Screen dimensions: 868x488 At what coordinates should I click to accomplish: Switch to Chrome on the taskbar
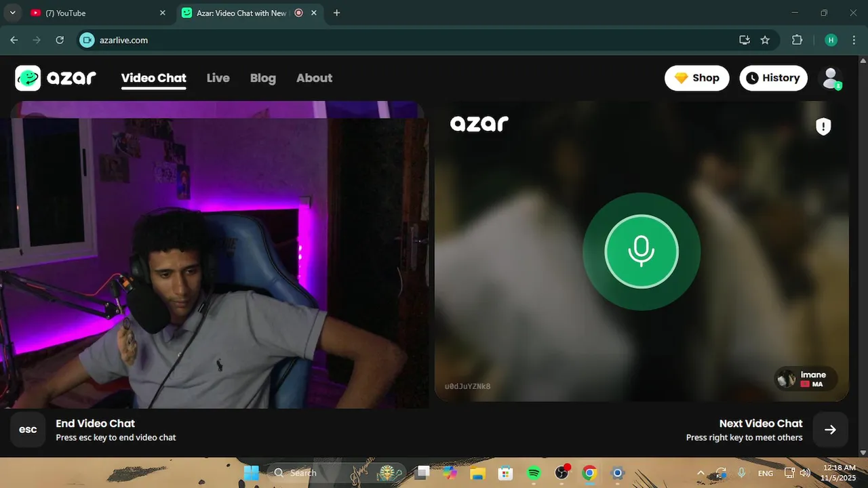pos(589,472)
